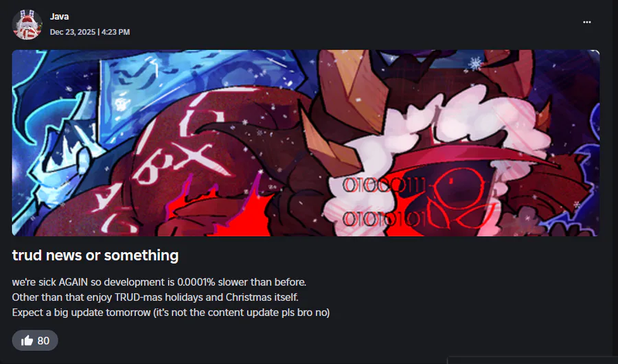
Task: Click the "enjoy TRUD-mas holidays" text line
Action: click(x=155, y=297)
